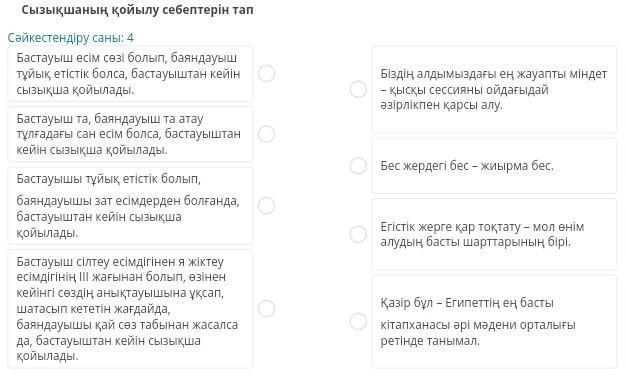Screen dimensions: 626x382
Task: Select radio next to "Біздің алдымыздағы" sentence
Action: [358, 89]
